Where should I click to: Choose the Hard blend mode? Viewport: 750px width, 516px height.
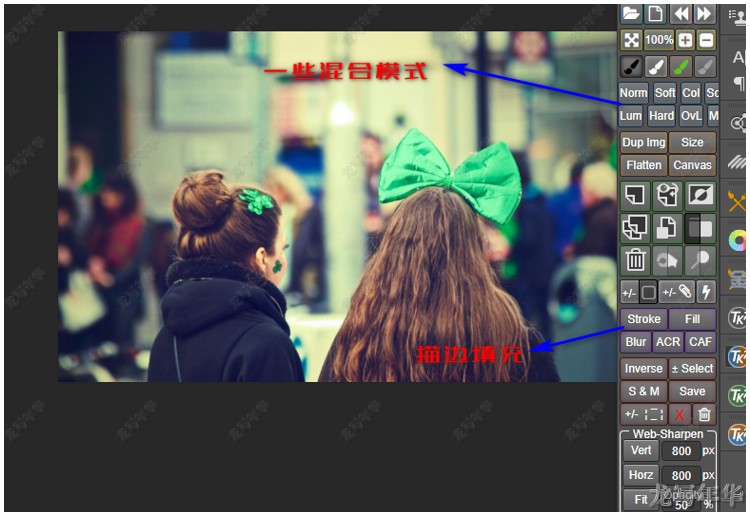pos(661,116)
